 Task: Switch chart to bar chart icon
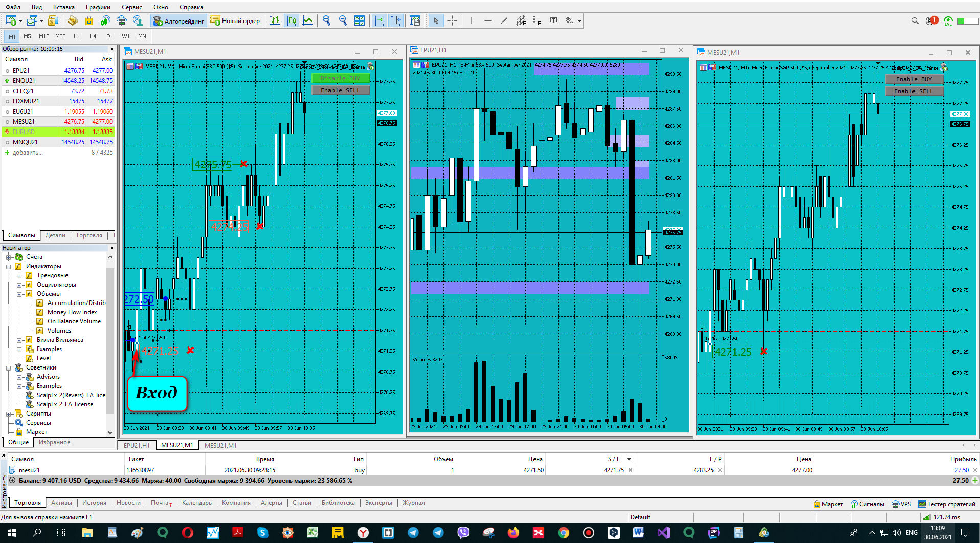(275, 21)
